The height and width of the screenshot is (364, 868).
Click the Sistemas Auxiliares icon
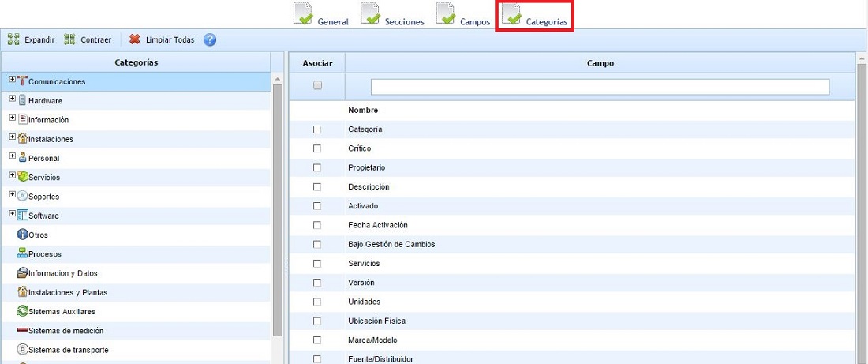pos(22,312)
